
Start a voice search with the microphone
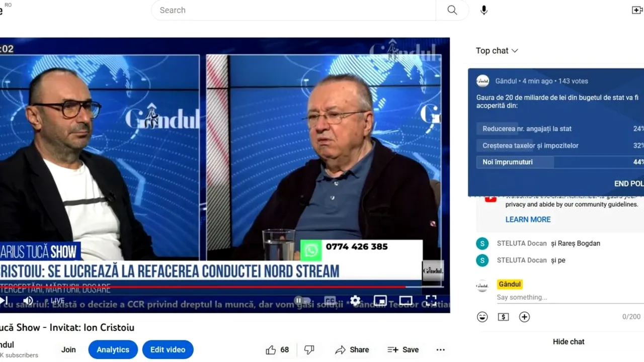pos(484,10)
